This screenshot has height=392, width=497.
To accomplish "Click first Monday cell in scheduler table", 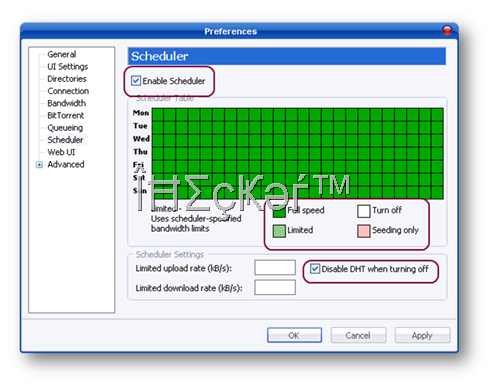I will coord(158,115).
